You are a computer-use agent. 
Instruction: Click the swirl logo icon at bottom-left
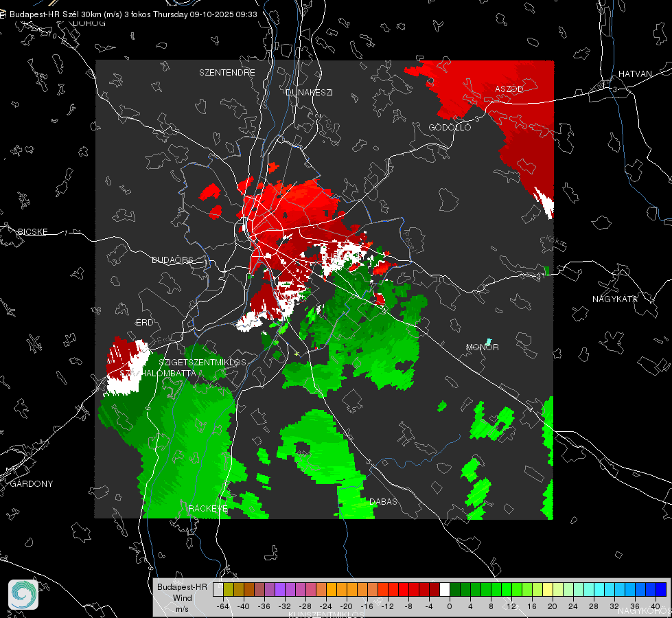pos(23,595)
